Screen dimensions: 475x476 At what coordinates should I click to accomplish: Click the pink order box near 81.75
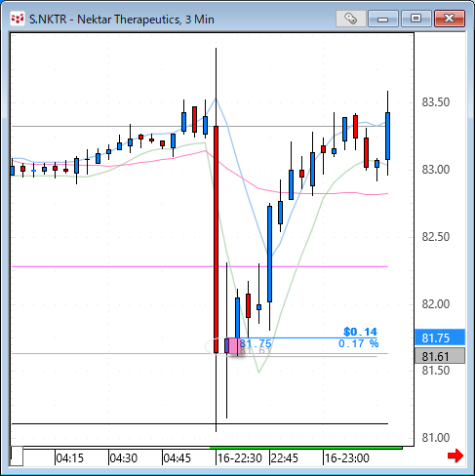click(x=233, y=346)
